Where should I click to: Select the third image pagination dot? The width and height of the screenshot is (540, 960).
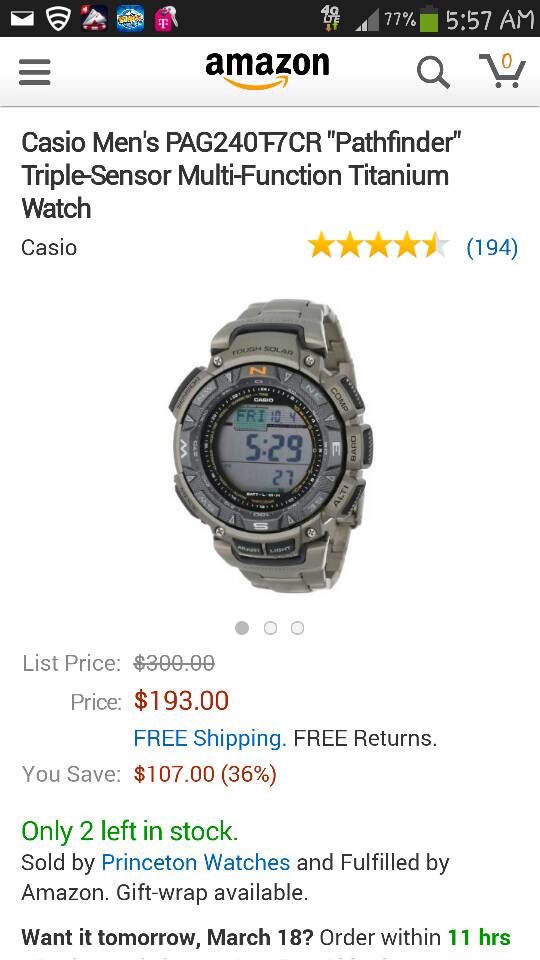pyautogui.click(x=298, y=628)
